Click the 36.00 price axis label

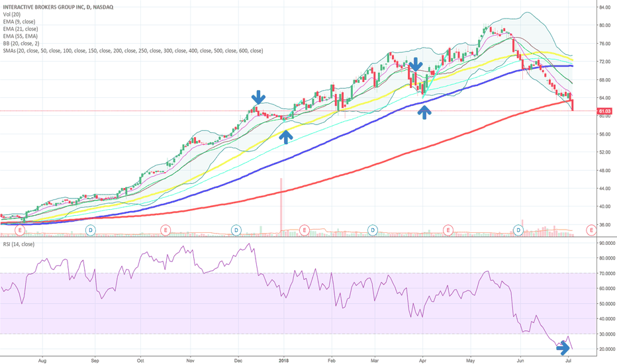pyautogui.click(x=604, y=226)
